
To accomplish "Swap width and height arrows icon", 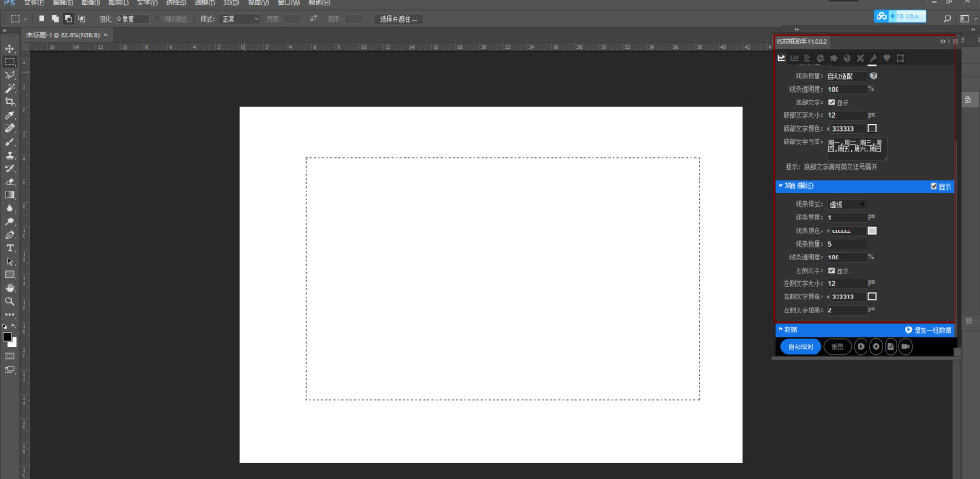I will tap(313, 19).
